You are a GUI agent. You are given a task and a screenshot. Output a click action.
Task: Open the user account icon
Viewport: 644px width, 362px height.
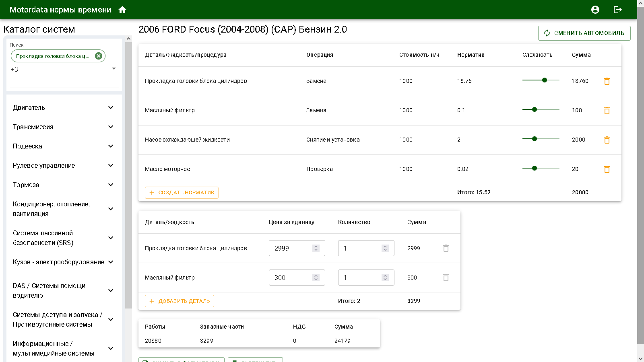coord(595,9)
